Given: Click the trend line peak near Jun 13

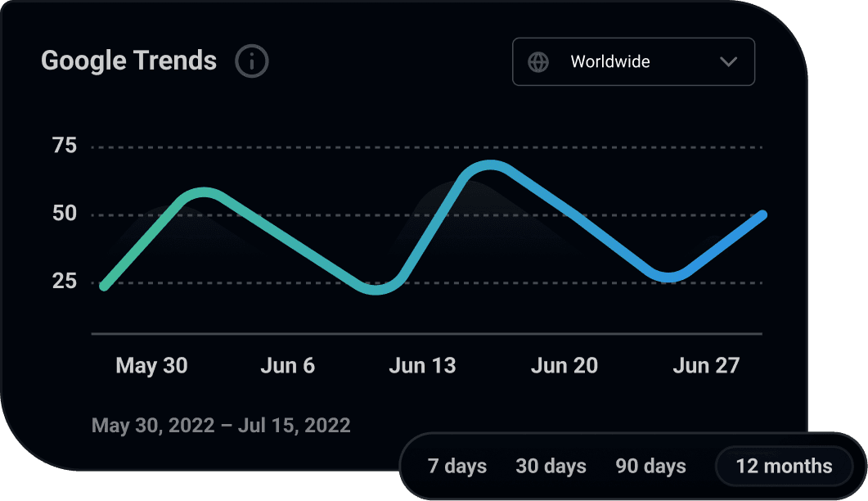Looking at the screenshot, I should [491, 165].
